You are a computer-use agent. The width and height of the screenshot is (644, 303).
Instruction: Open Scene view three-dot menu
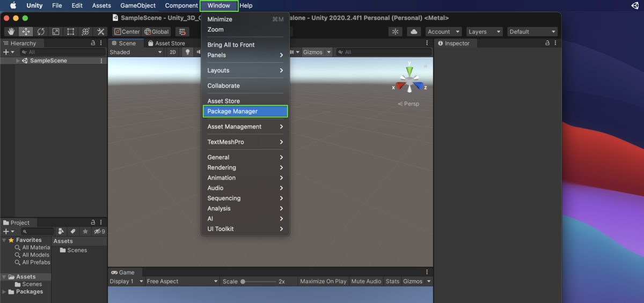427,43
